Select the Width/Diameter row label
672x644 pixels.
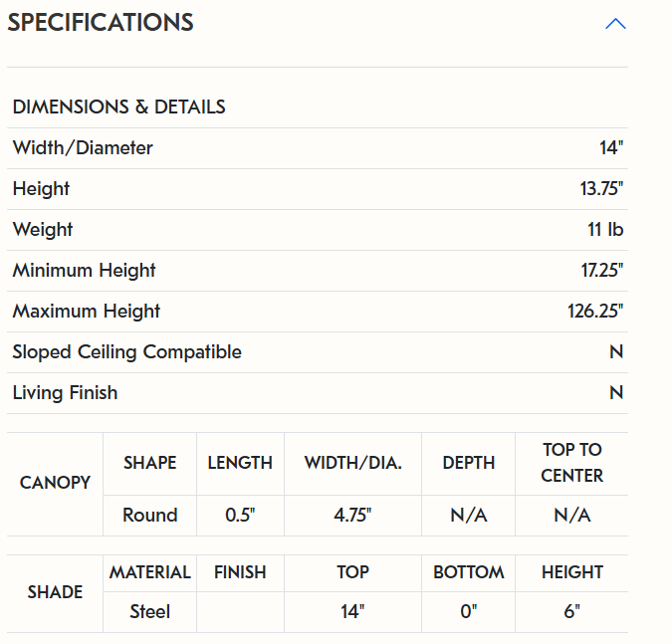[x=83, y=148]
